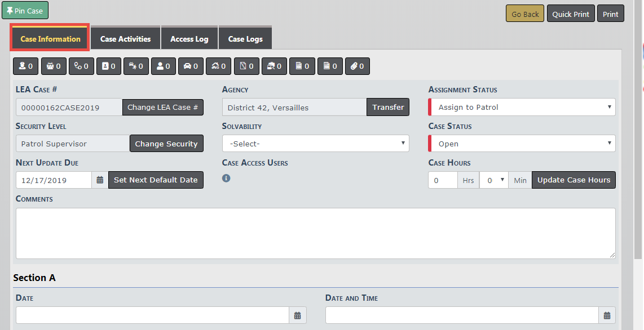Click the case hours Hrs input
The height and width of the screenshot is (330, 644).
(x=443, y=180)
